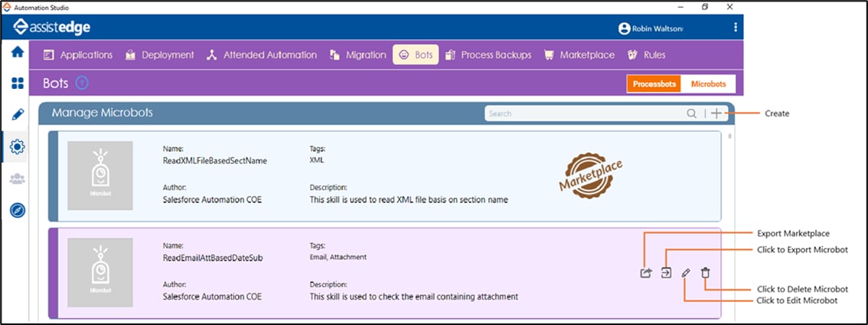Click the Manage Microbots heading
Viewport: 868px width, 325px height.
(x=103, y=113)
